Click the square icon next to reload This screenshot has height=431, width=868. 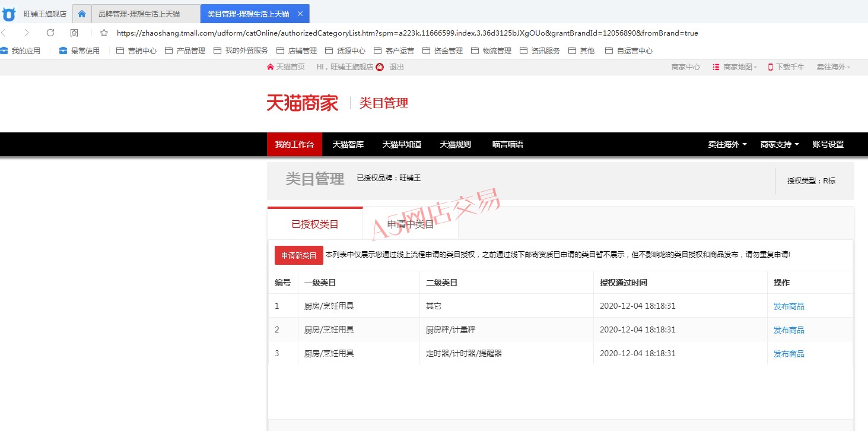74,33
